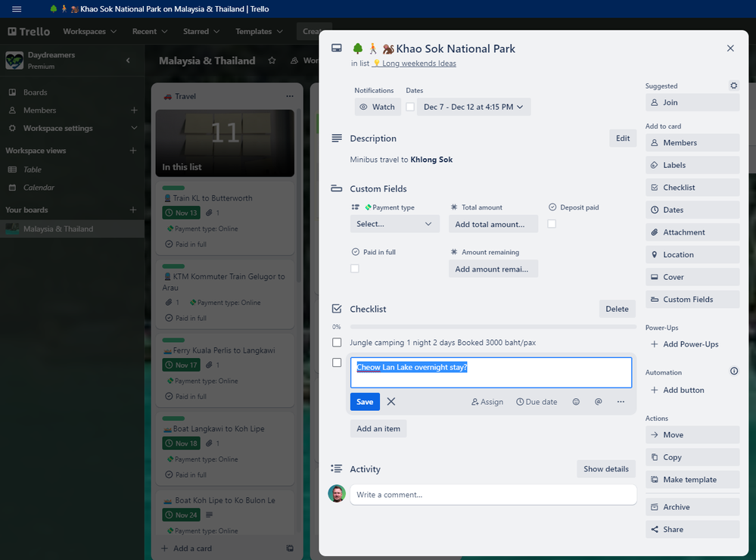Click the Share action

[x=692, y=529]
